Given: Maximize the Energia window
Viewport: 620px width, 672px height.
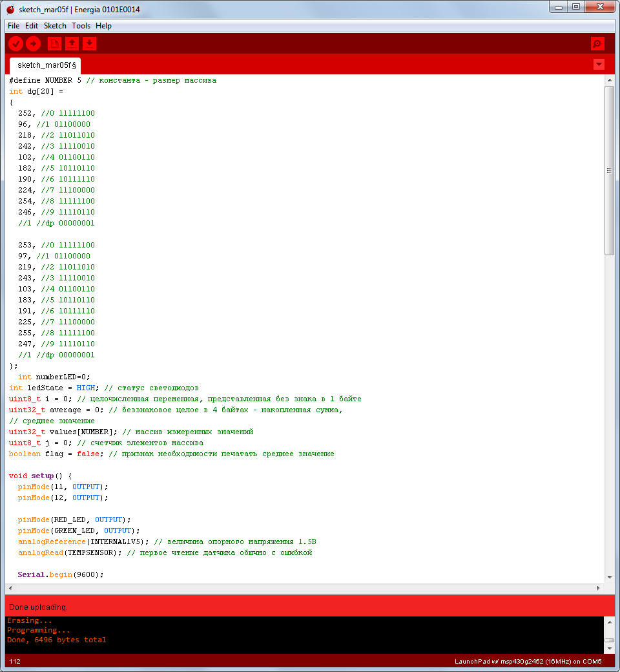Looking at the screenshot, I should [576, 7].
